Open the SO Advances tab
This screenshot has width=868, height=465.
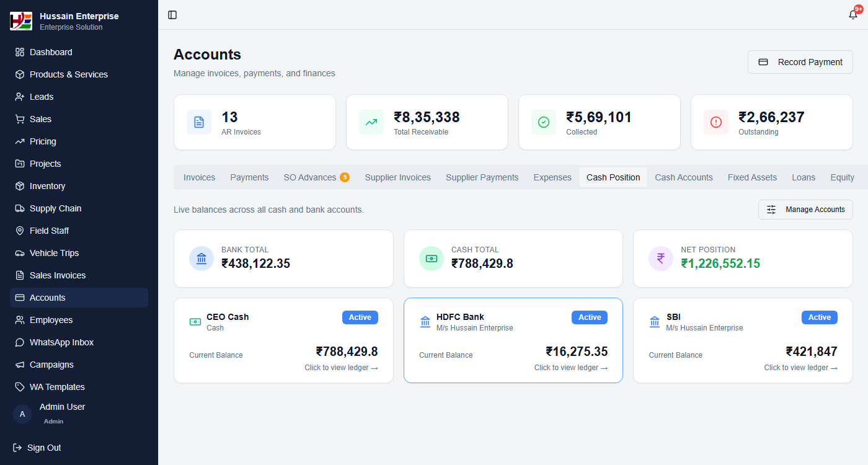coord(316,177)
